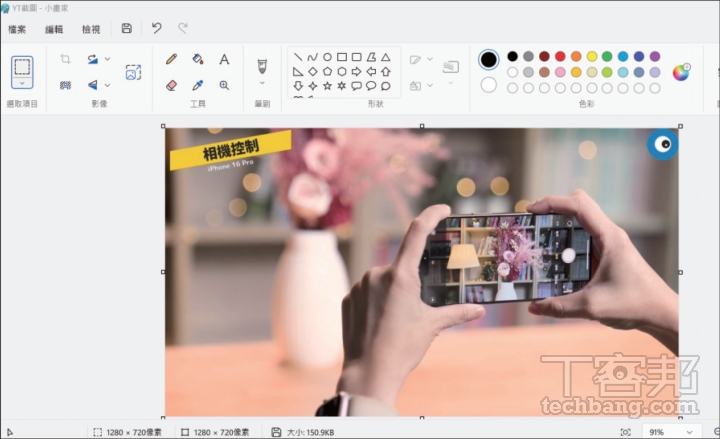Select the rectangular selection tool

(22, 67)
